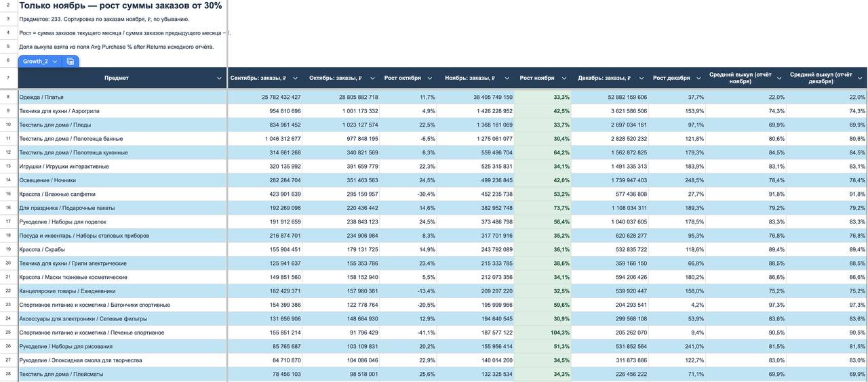
Task: Select October value 28 805 882 718
Action: [x=341, y=98]
